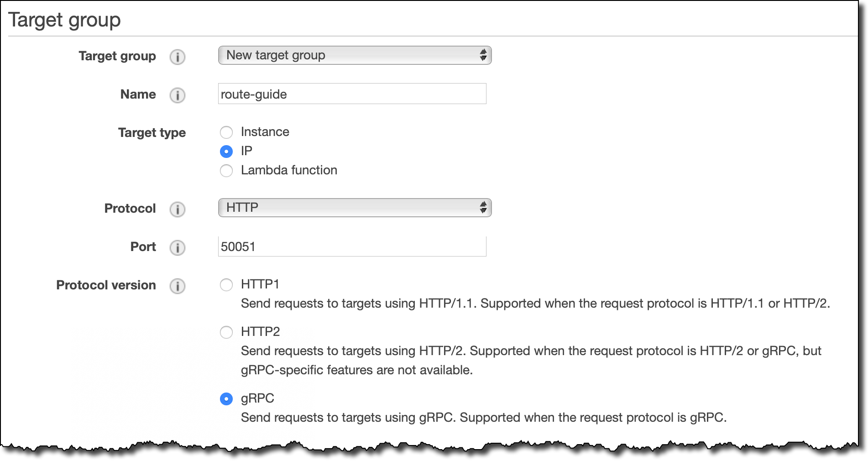
Task: Choose the IP target type radio
Action: (x=226, y=151)
